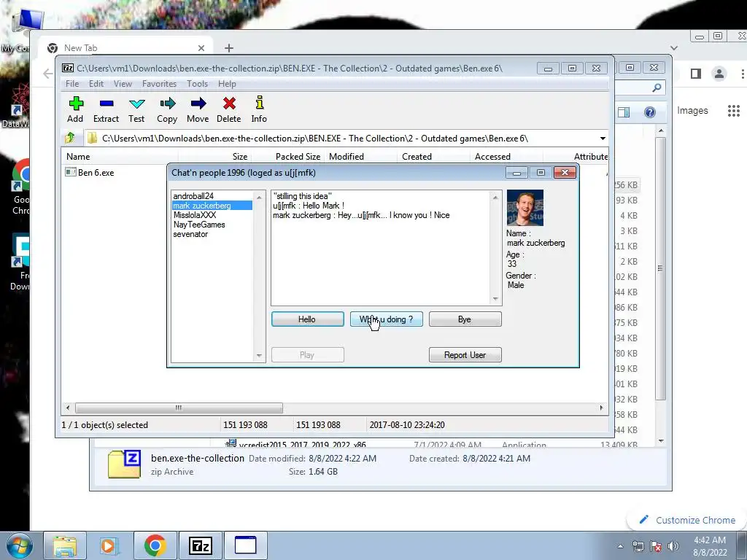Viewport: 747px width, 560px height.
Task: Open Google Images link
Action: (692, 111)
